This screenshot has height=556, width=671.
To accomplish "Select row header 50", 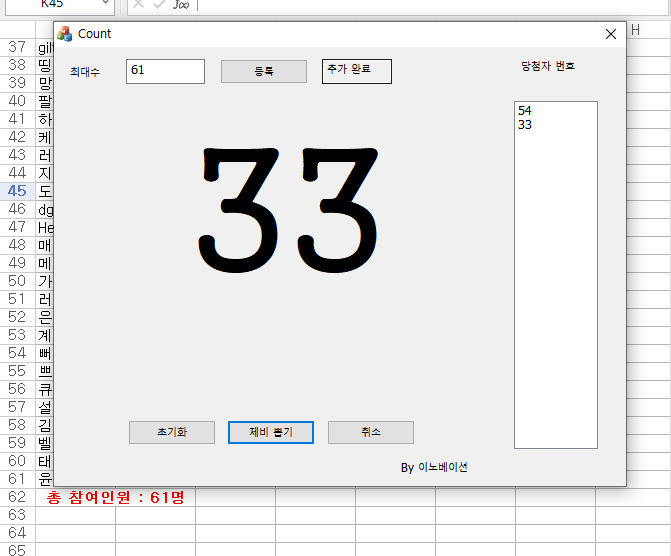I will [17, 281].
